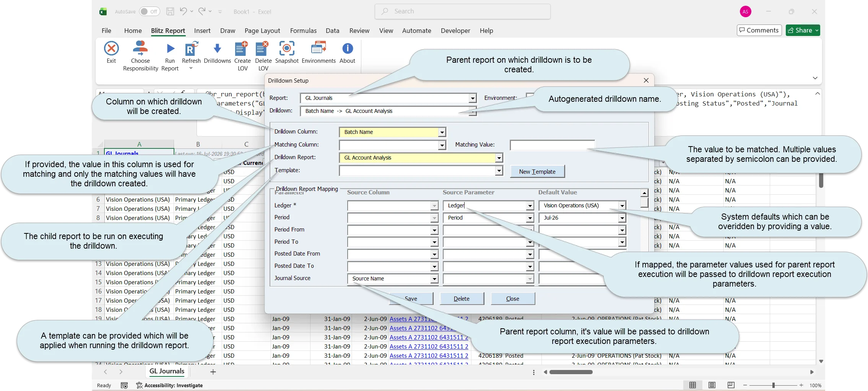This screenshot has height=391, width=868.
Task: Click the Accessibility: Investigate status entry
Action: coord(169,385)
